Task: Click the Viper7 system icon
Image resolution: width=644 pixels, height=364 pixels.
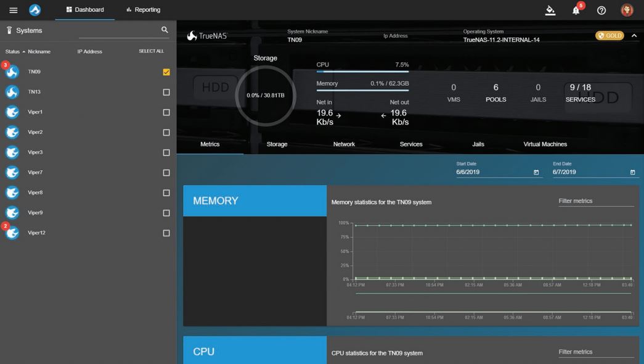Action: pyautogui.click(x=12, y=172)
